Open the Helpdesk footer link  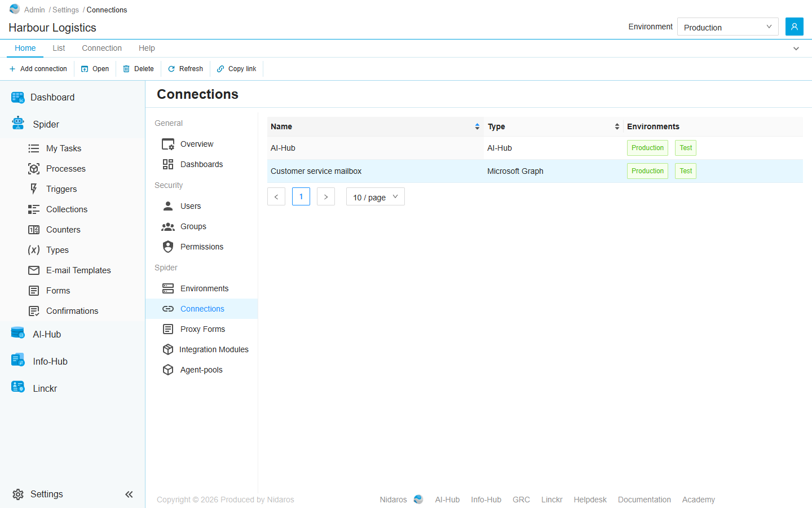[x=590, y=500]
